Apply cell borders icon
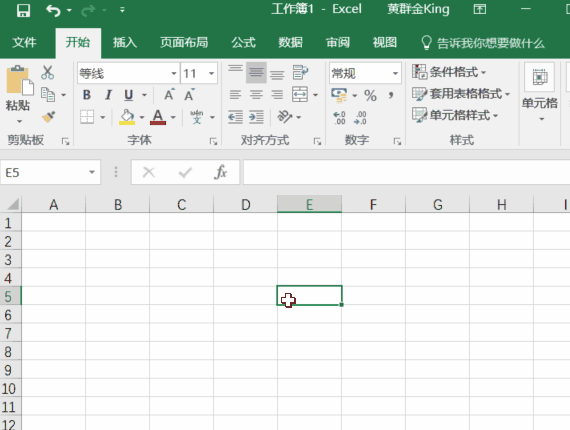Viewport: 570px width, 430px height. point(87,117)
